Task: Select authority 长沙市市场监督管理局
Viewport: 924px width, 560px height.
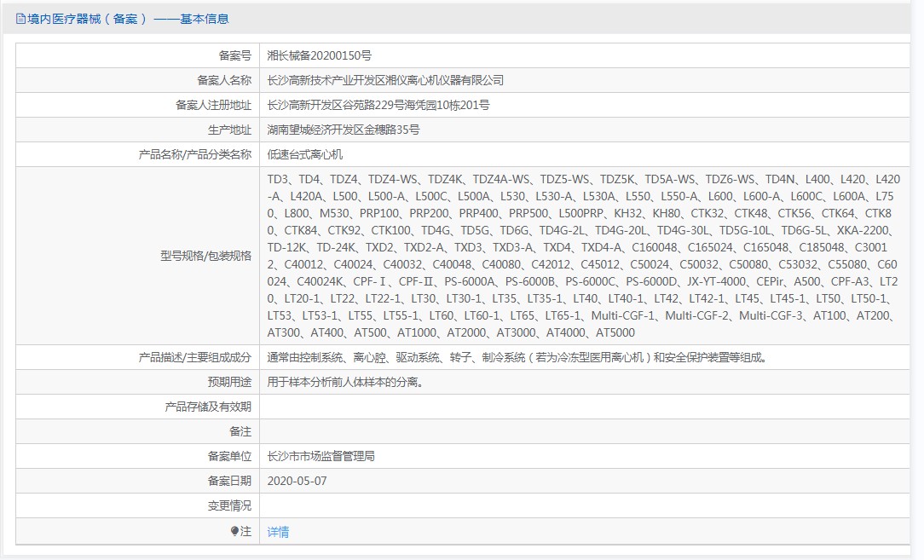Action: coord(321,456)
